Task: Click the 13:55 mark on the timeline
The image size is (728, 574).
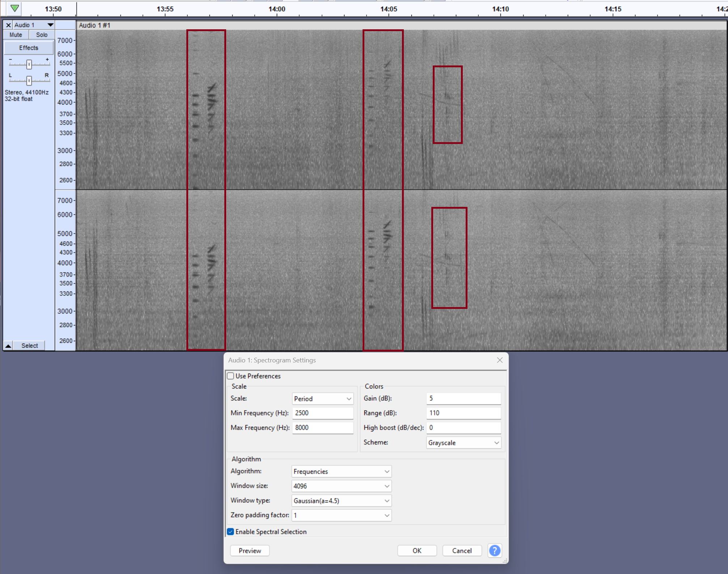Action: pos(165,9)
